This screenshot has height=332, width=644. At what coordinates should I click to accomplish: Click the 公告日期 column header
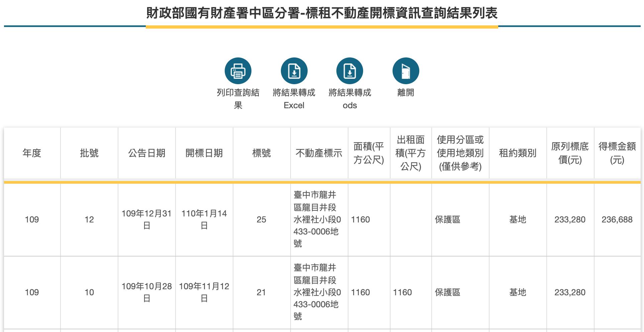click(147, 153)
